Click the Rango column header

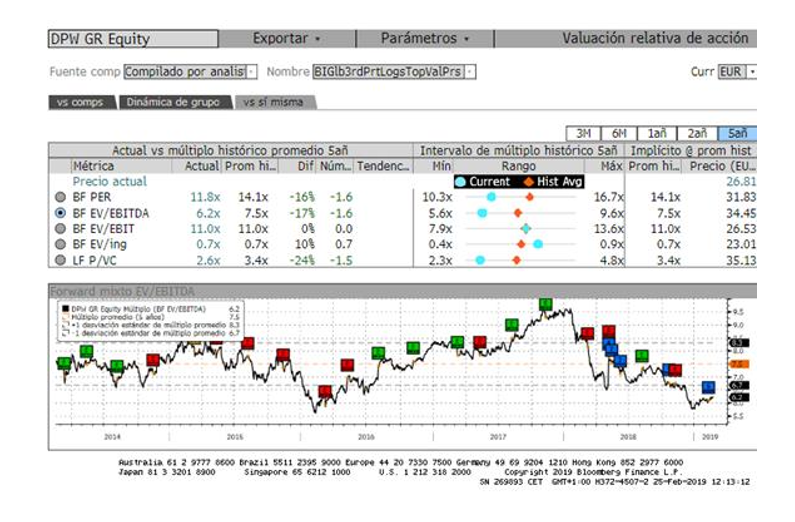(x=518, y=166)
